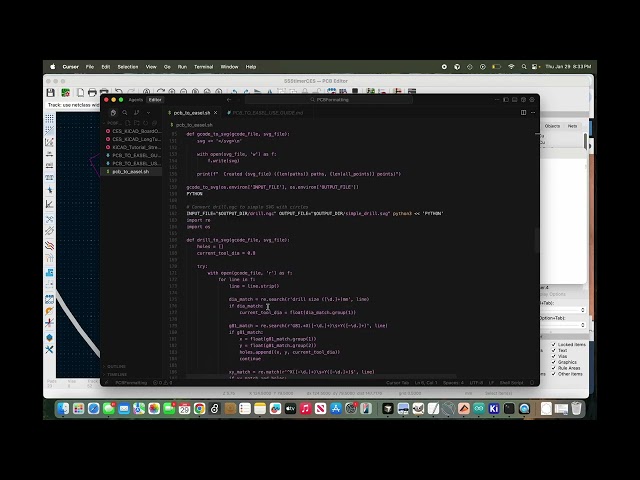Toggle the panel layout icon in Cursor title bar
The image size is (640, 480).
[515, 100]
